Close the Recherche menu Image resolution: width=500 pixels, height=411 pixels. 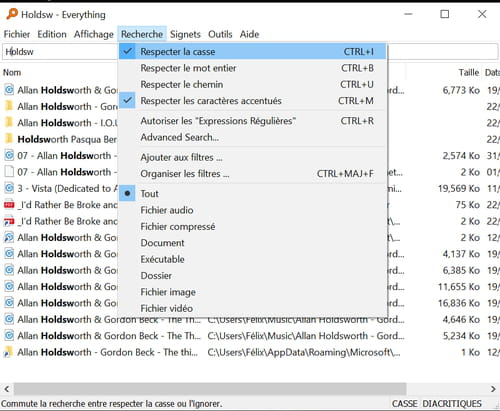(x=142, y=34)
